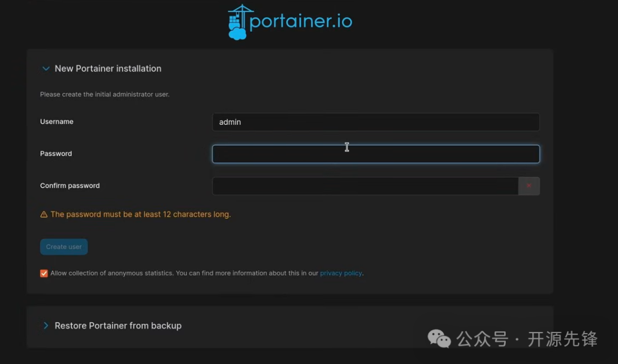
Task: Click the Create user button
Action: 64,247
